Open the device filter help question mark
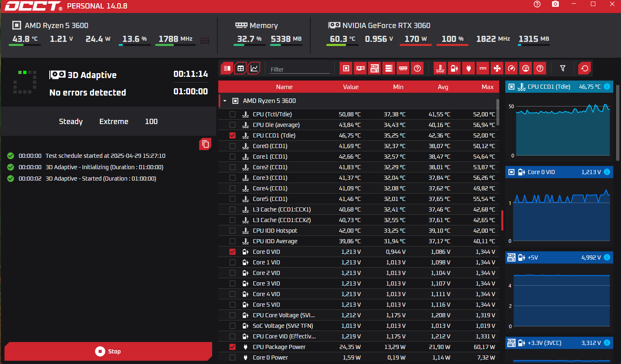Screen dimensions: 621x364 point(417,68)
